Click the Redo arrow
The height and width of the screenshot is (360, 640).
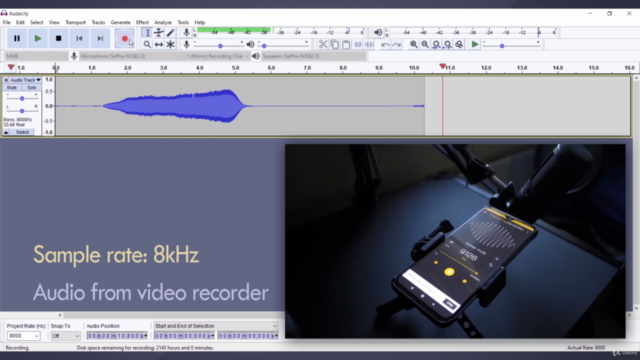tap(396, 44)
